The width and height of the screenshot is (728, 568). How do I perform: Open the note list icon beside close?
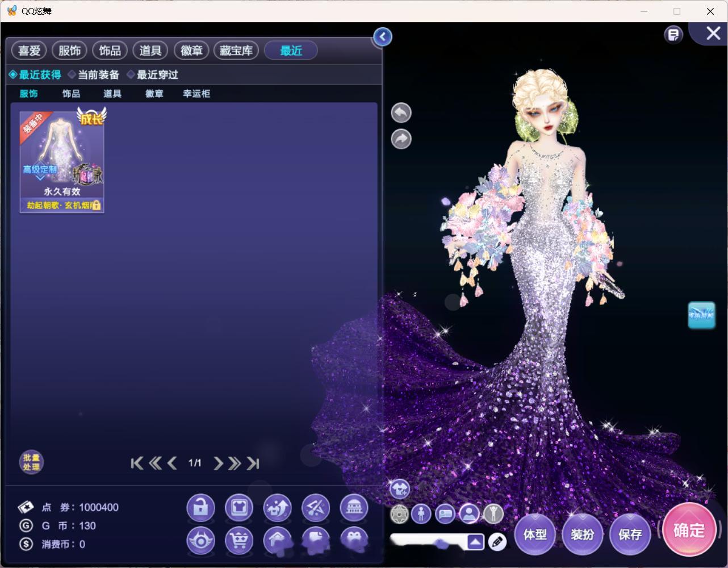[x=673, y=35]
